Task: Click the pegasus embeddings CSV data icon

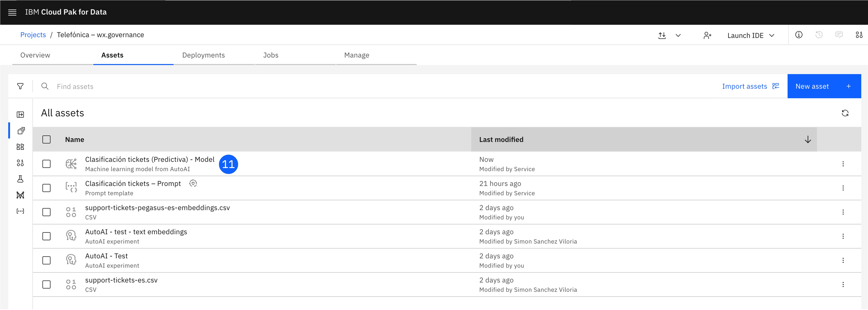Action: (x=71, y=212)
